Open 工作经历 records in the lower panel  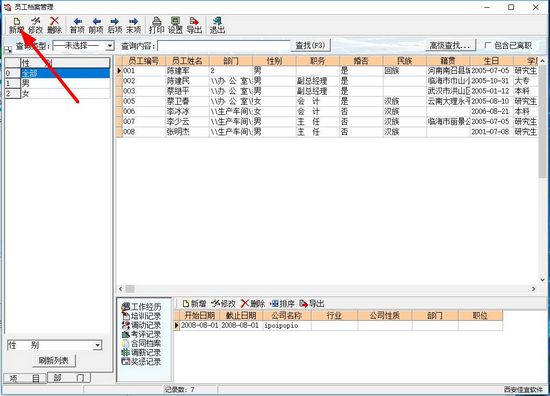coord(141,307)
